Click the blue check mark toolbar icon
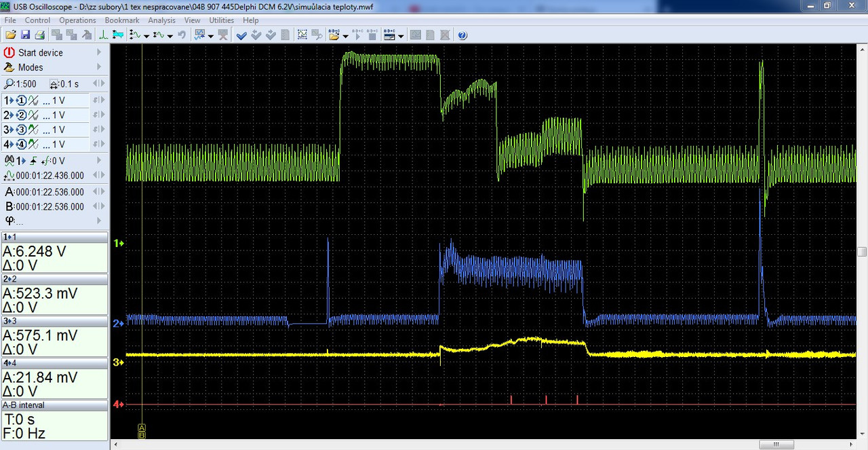The height and width of the screenshot is (450, 868). 241,35
